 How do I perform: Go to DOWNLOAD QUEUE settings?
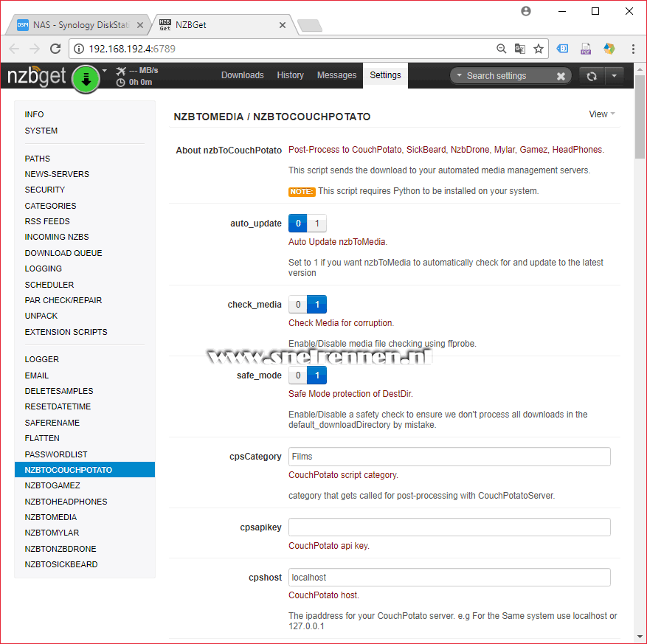click(x=63, y=253)
